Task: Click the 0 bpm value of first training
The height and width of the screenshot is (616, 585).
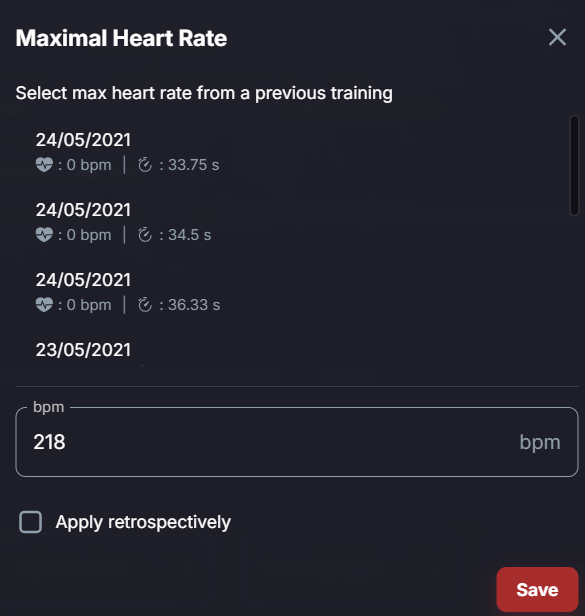Action: coord(89,165)
